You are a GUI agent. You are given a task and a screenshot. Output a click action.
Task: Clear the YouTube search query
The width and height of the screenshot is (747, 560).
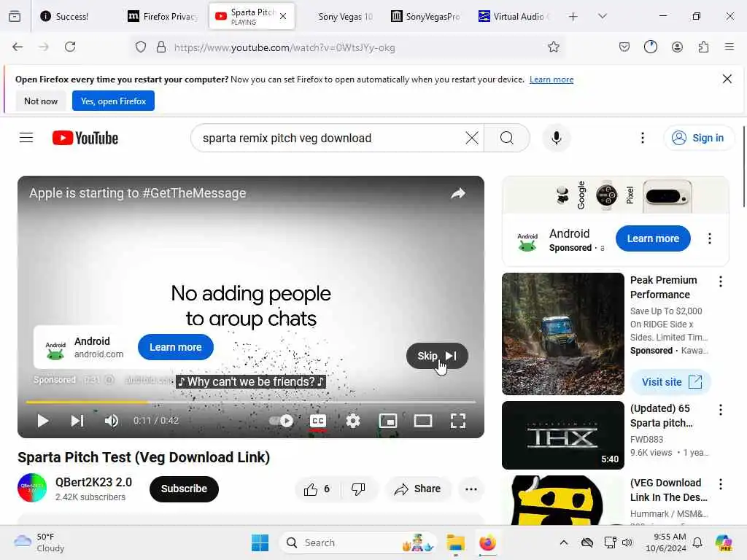pos(472,138)
